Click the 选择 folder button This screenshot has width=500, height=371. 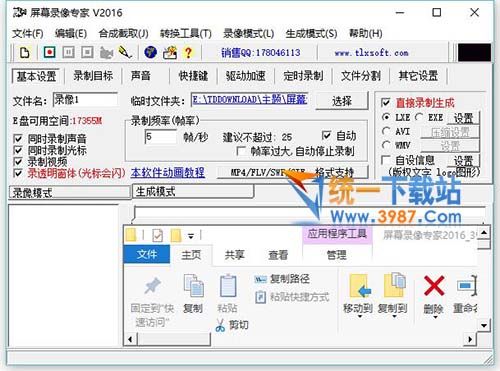point(342,101)
